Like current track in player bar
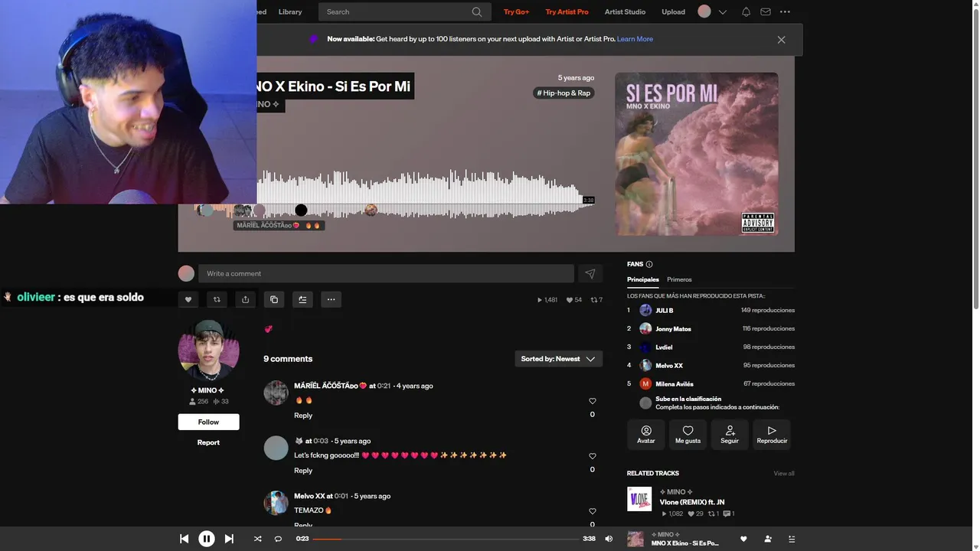 (x=743, y=539)
